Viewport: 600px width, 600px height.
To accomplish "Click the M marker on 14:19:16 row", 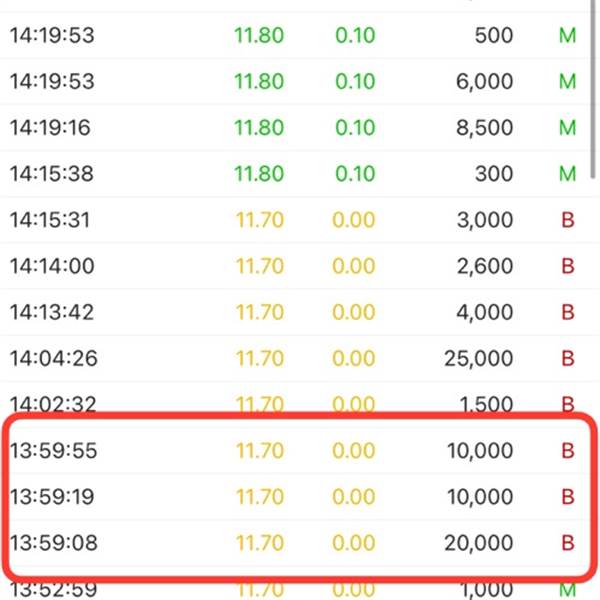I will click(568, 128).
